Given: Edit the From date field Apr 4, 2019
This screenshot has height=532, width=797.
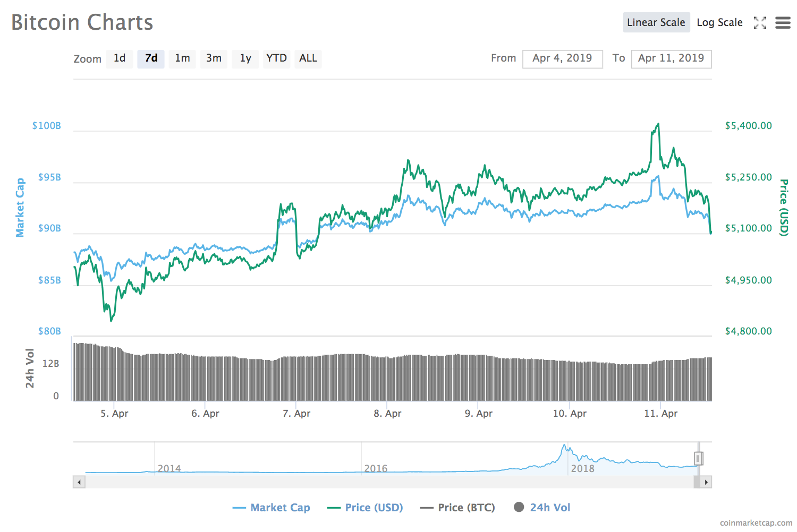Looking at the screenshot, I should pyautogui.click(x=563, y=59).
